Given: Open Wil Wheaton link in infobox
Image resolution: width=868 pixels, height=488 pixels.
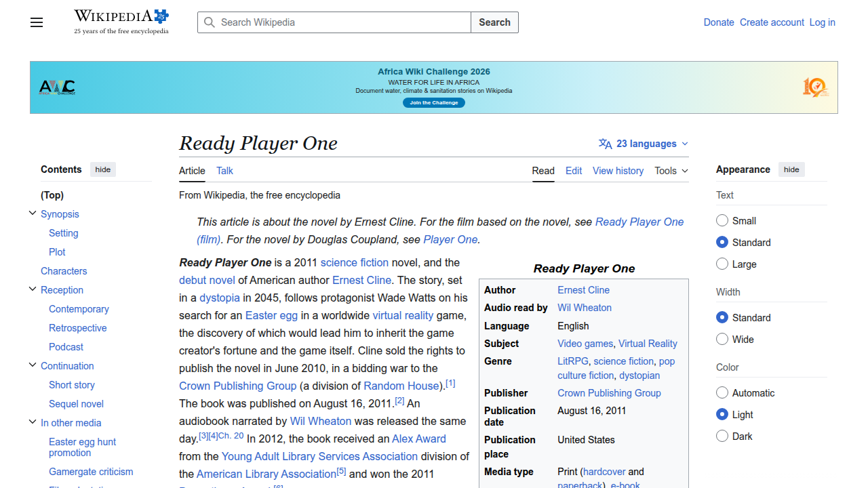Looking at the screenshot, I should click(x=585, y=308).
